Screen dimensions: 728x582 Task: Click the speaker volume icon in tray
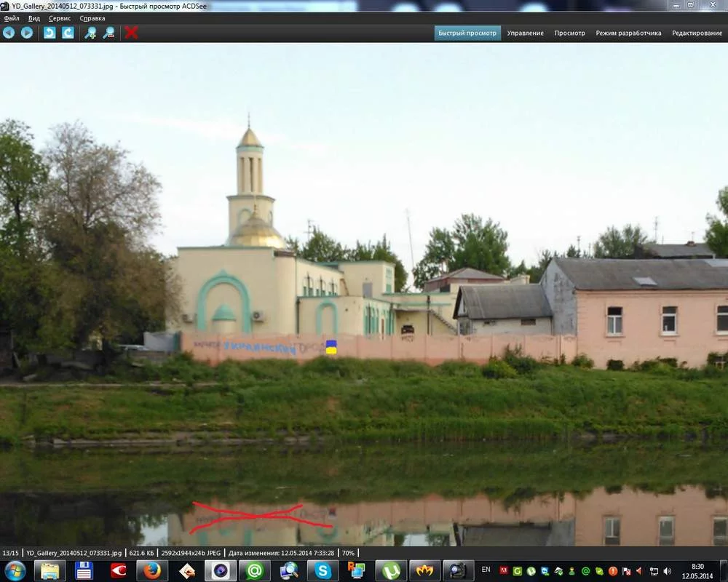pos(668,570)
